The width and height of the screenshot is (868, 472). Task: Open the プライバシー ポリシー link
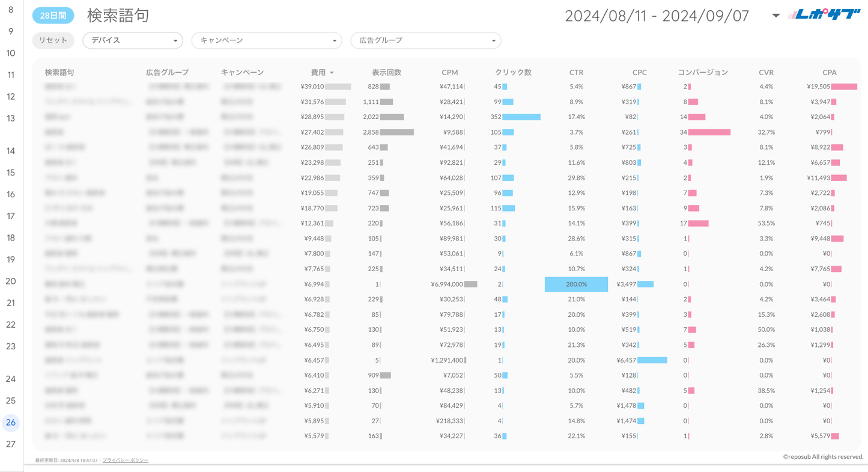(126, 460)
